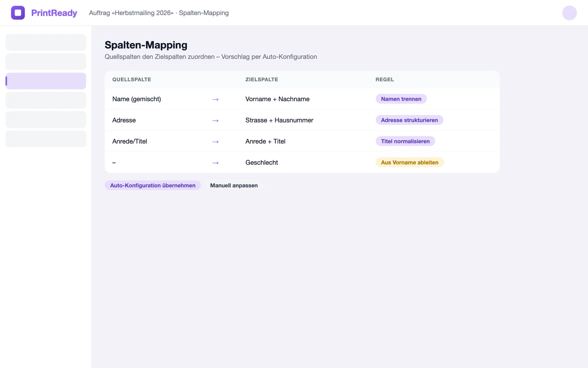Select the highlighted active sidebar item
Viewport: 588px width, 368px height.
point(46,81)
